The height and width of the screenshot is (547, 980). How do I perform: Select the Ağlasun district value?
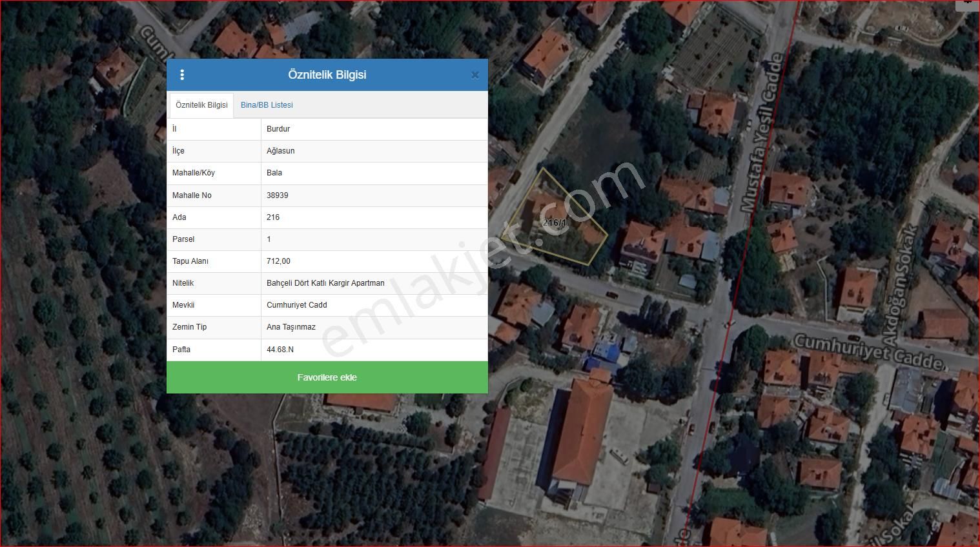[280, 151]
